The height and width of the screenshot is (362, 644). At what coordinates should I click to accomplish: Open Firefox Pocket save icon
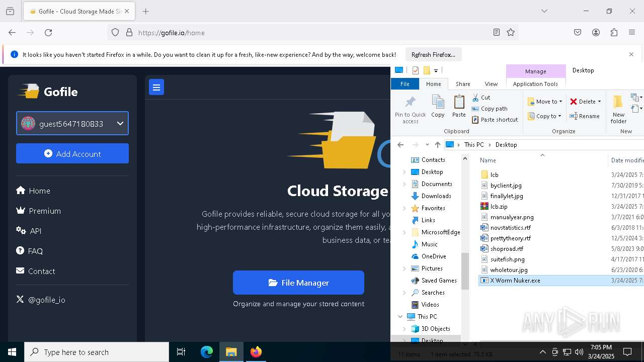point(578,33)
